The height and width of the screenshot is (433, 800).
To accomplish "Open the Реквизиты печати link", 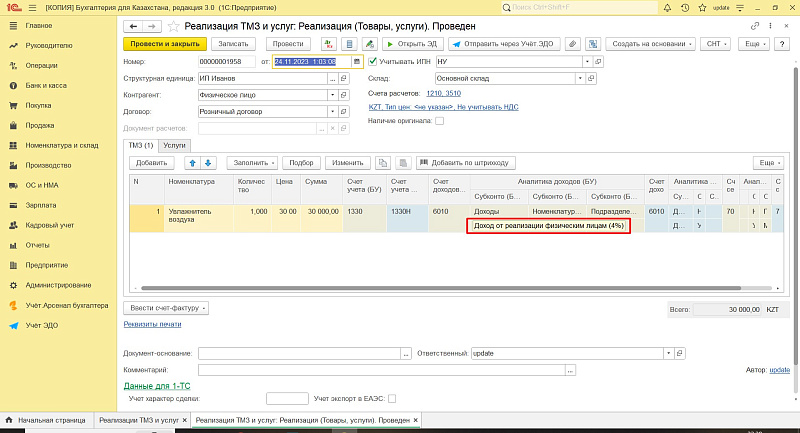I will 152,324.
